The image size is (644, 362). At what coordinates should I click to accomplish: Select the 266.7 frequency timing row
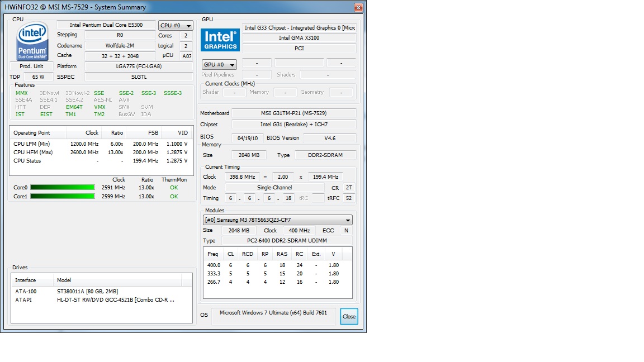(278, 282)
